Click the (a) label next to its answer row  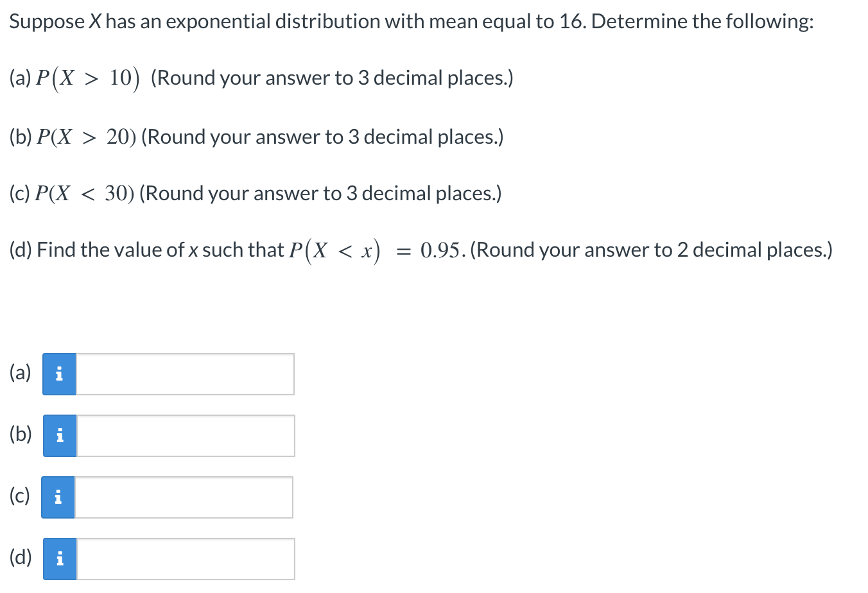pyautogui.click(x=20, y=372)
